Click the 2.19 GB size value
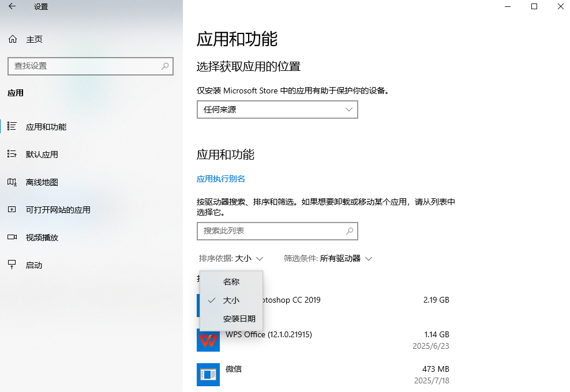The image size is (570, 392). tap(436, 300)
